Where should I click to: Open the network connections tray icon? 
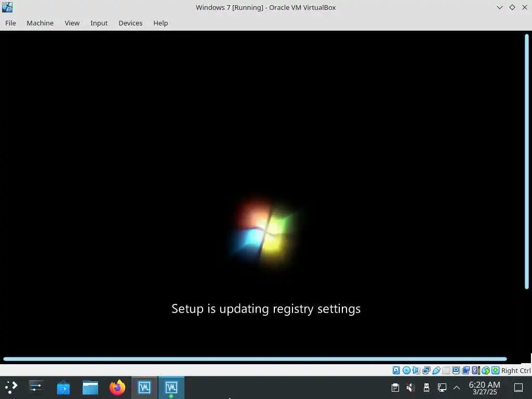pyautogui.click(x=442, y=388)
